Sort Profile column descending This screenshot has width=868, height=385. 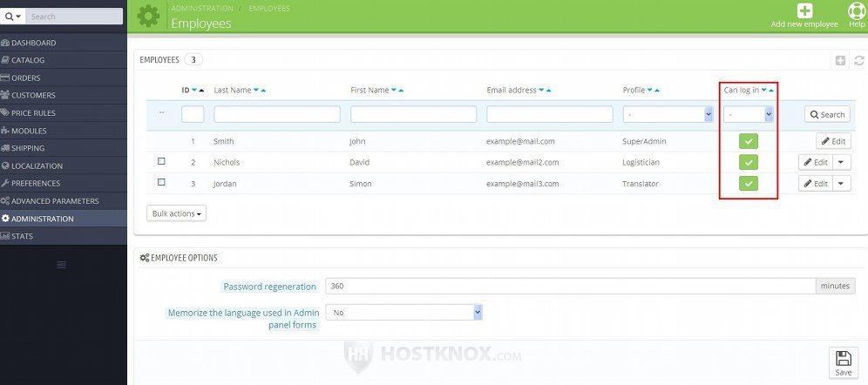[650, 91]
